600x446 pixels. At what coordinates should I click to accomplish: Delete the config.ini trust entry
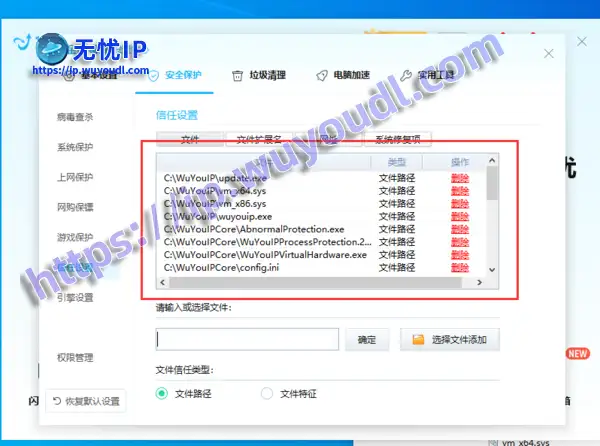tap(459, 268)
